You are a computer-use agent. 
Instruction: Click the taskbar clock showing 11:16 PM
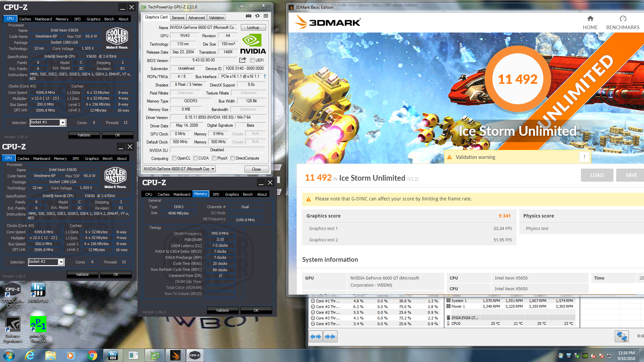(627, 355)
